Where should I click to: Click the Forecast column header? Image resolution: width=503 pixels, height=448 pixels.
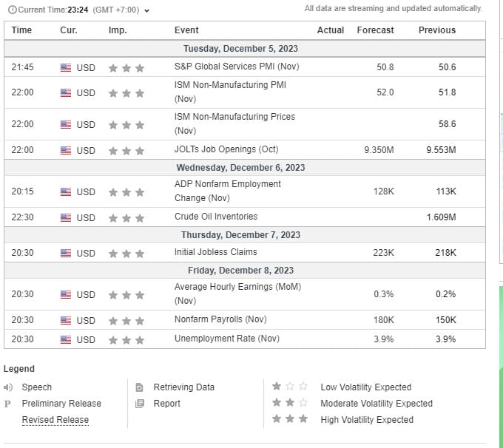tap(375, 30)
